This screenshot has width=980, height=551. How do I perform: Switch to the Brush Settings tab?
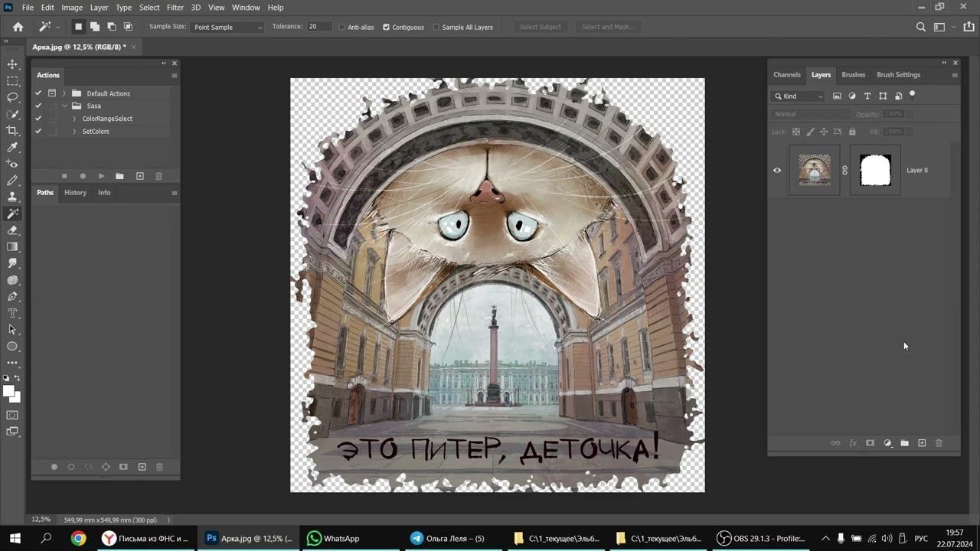click(x=898, y=75)
